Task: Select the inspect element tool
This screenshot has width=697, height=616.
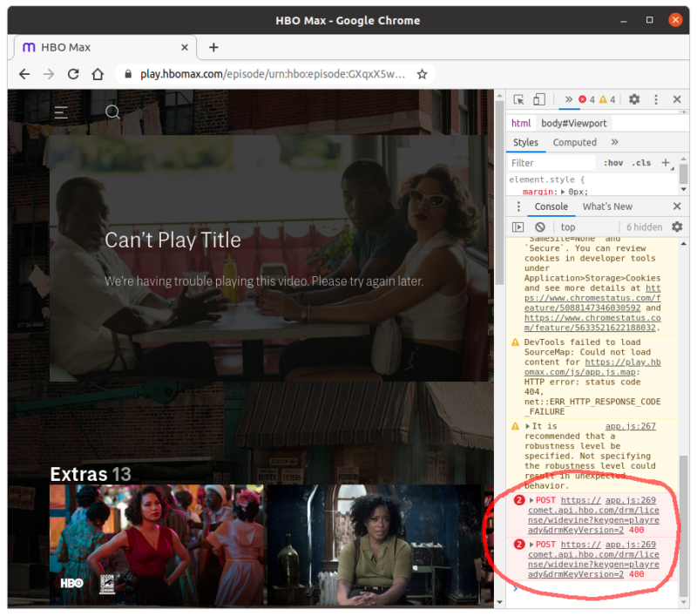Action: pos(519,100)
